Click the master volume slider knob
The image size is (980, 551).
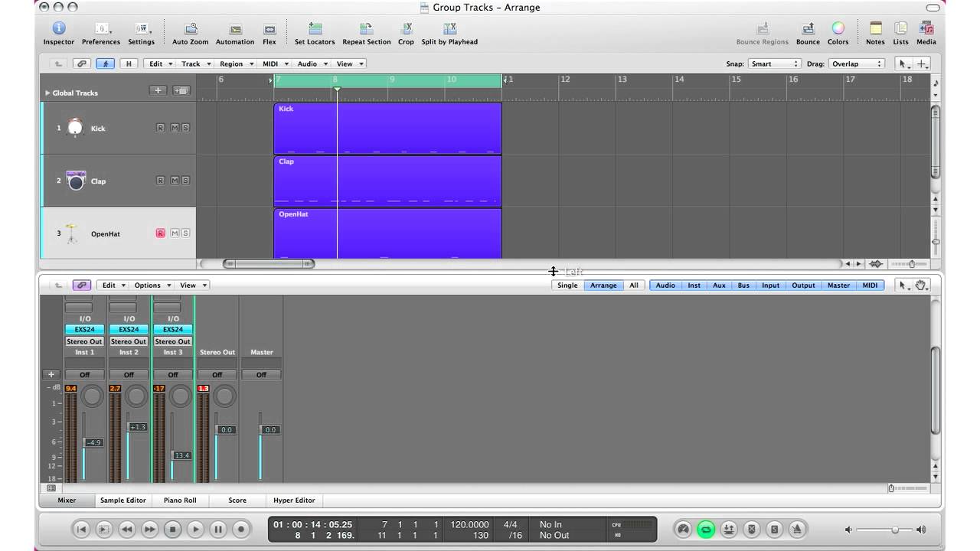(894, 530)
